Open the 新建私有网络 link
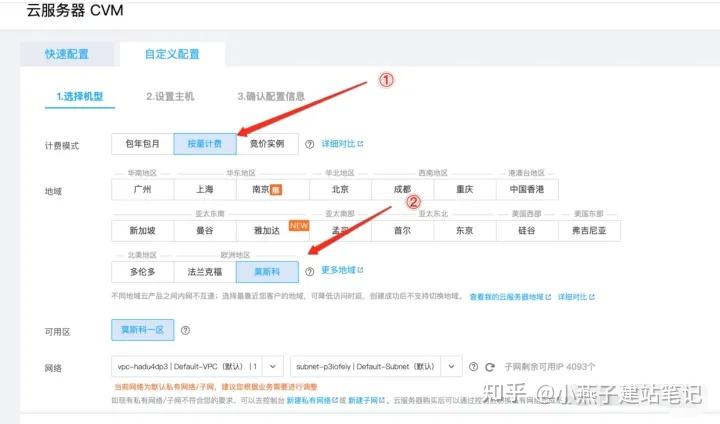Viewport: 720px width, 424px height. (312, 401)
